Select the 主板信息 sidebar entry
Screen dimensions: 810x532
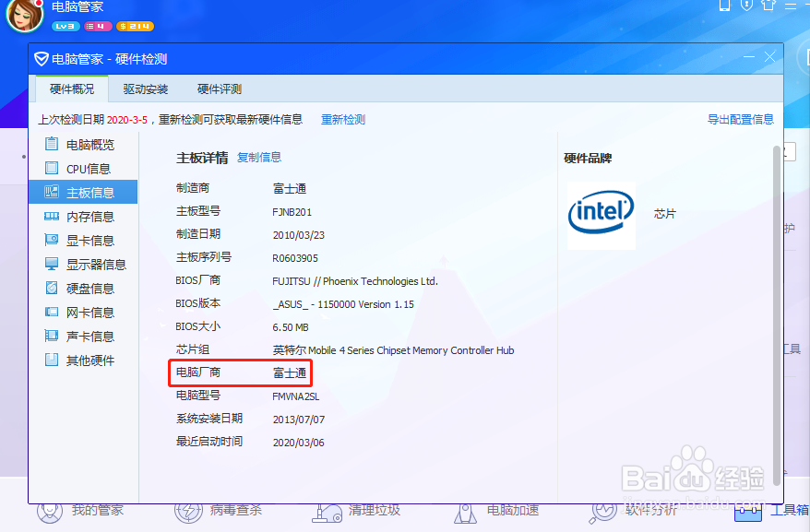click(x=83, y=192)
